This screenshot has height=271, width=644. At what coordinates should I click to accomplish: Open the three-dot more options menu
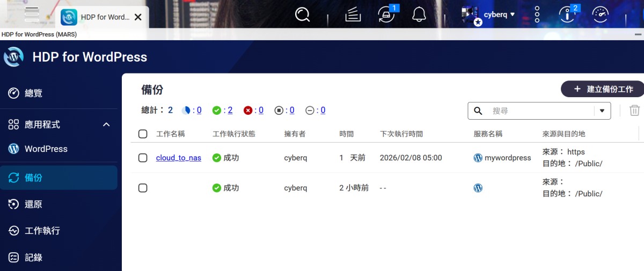point(537,14)
